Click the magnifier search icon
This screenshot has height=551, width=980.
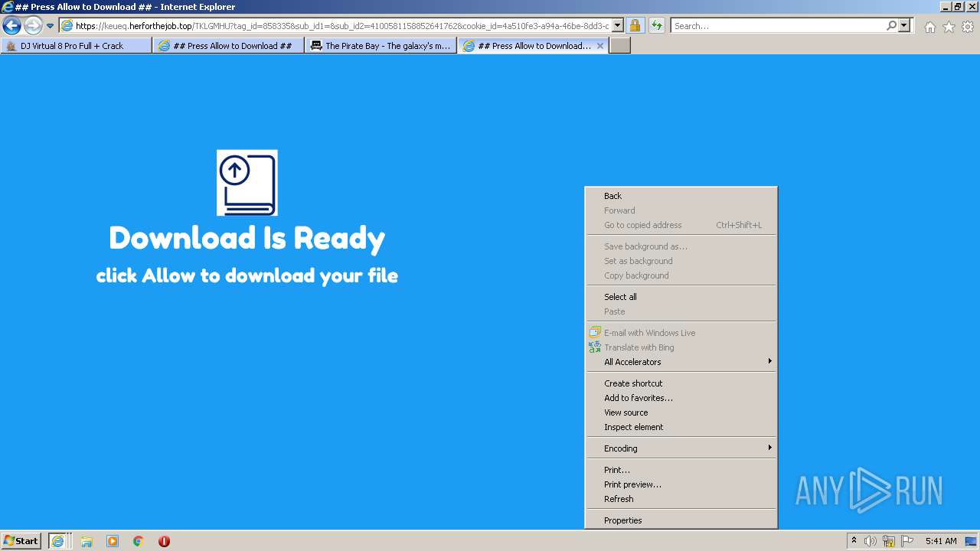891,26
